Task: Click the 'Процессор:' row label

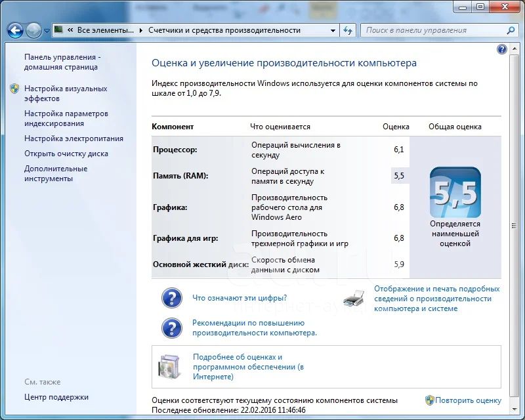Action: 175,150
